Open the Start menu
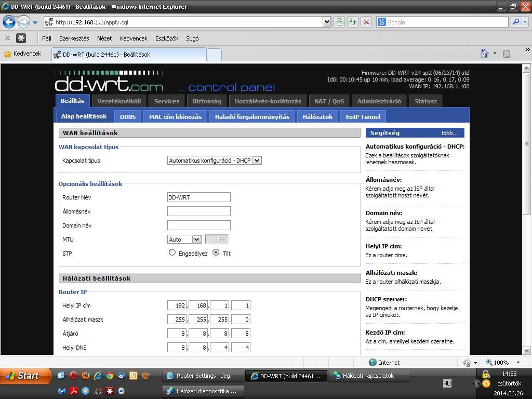The width and height of the screenshot is (532, 399). click(x=25, y=376)
